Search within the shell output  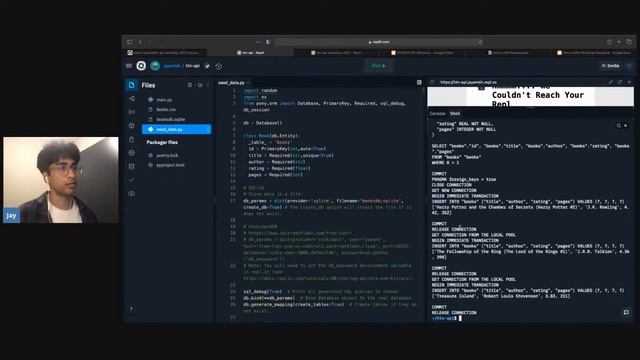click(x=619, y=126)
